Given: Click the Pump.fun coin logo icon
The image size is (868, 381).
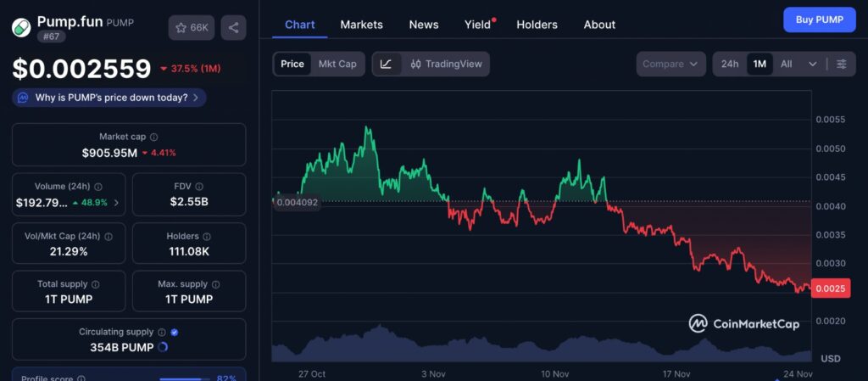Looking at the screenshot, I should [x=21, y=27].
